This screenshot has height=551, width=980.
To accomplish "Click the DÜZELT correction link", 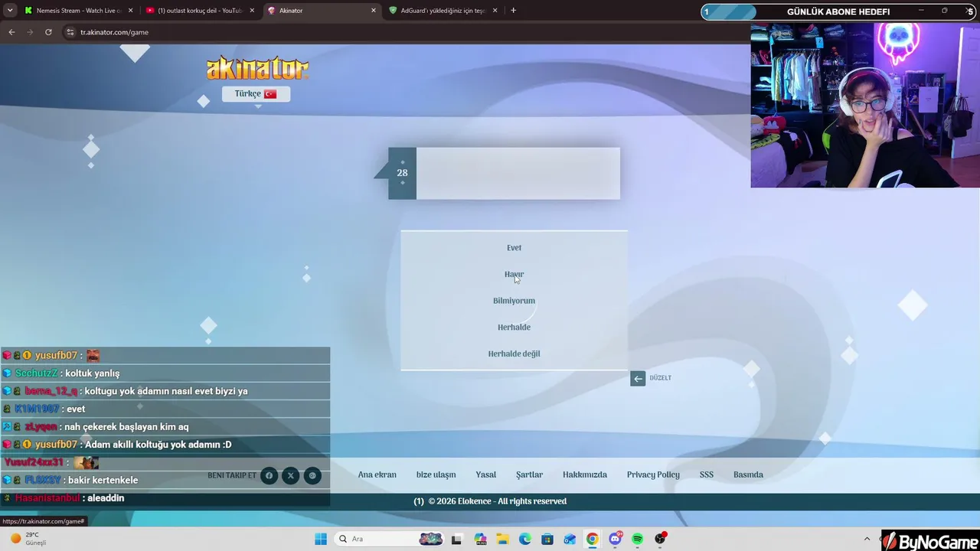I will [661, 378].
